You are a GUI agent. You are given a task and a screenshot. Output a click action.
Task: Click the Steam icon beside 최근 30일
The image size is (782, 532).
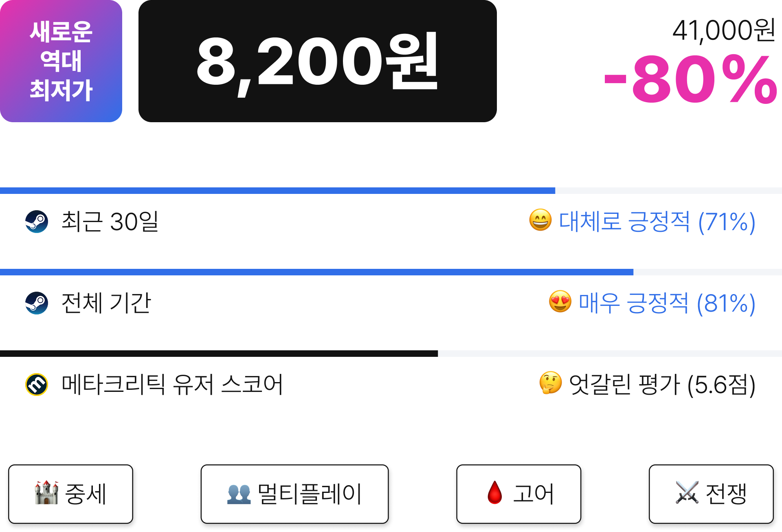(x=37, y=222)
